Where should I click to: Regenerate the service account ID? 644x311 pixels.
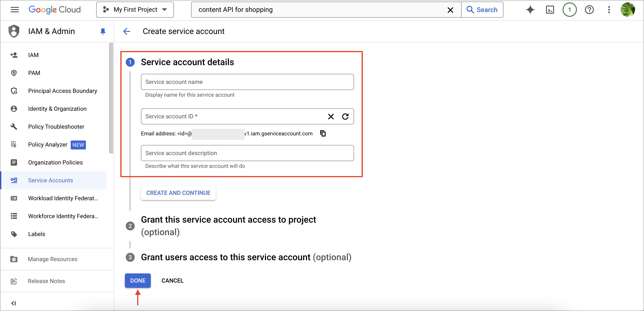tap(345, 117)
